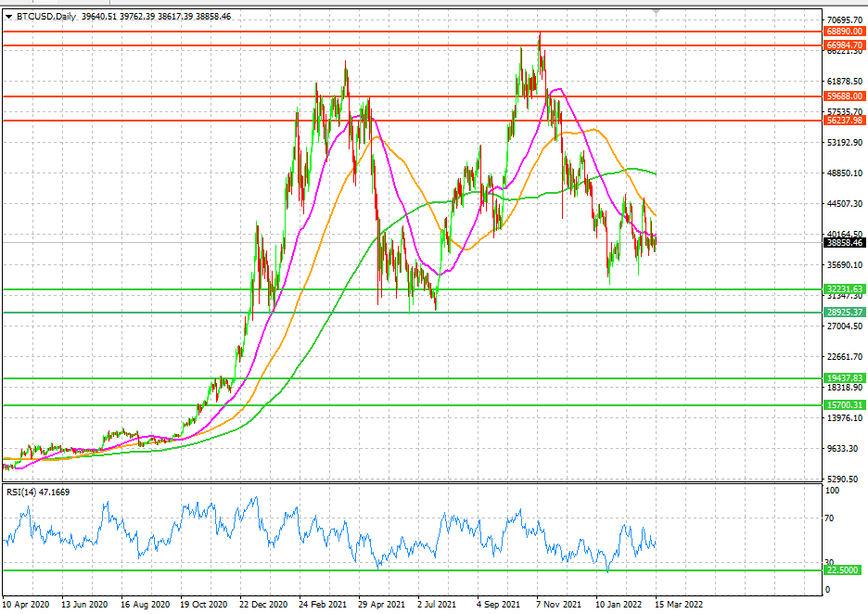Click the 10 Apr 2020 date label
The width and height of the screenshot is (868, 614).
coord(25,605)
